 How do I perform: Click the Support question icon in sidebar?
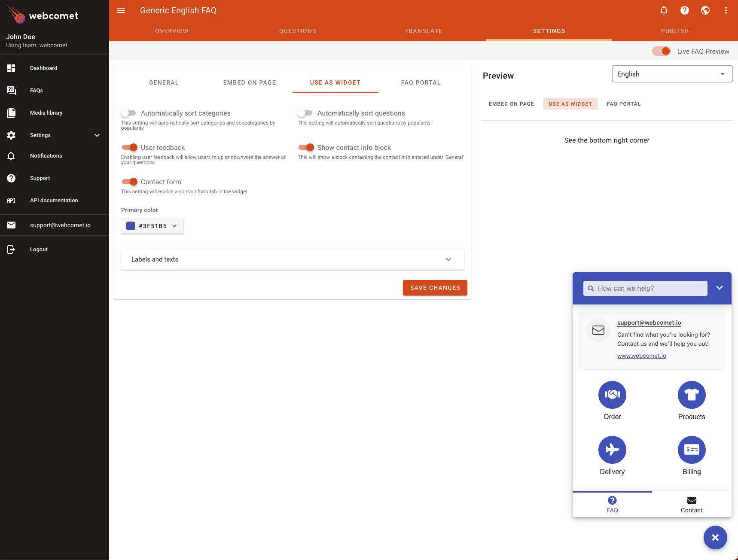[11, 178]
